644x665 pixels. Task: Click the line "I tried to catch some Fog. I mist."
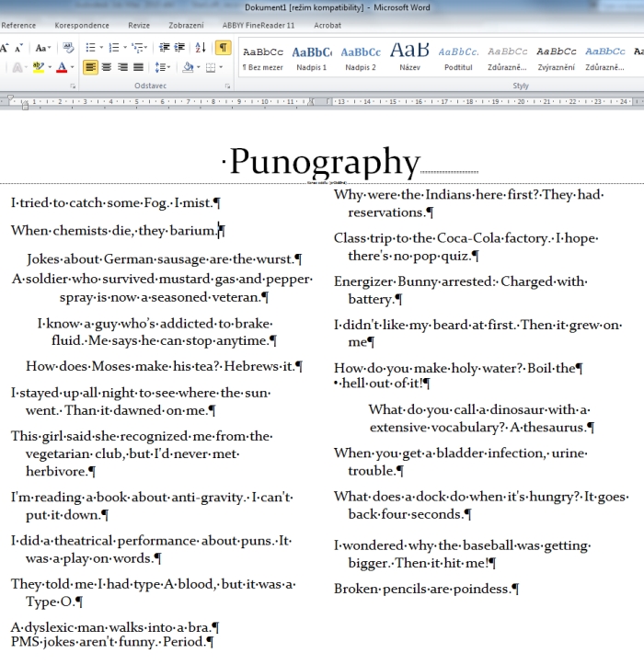112,203
